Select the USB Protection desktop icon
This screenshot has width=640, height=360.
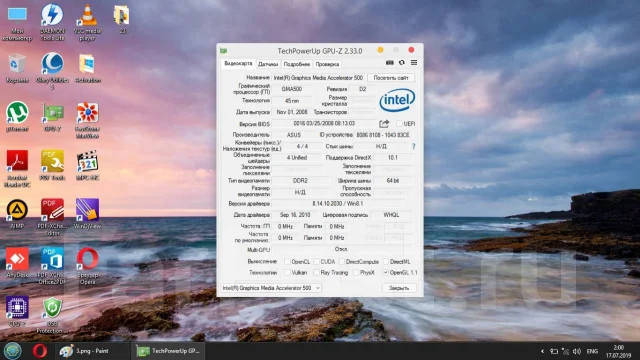pyautogui.click(x=52, y=315)
